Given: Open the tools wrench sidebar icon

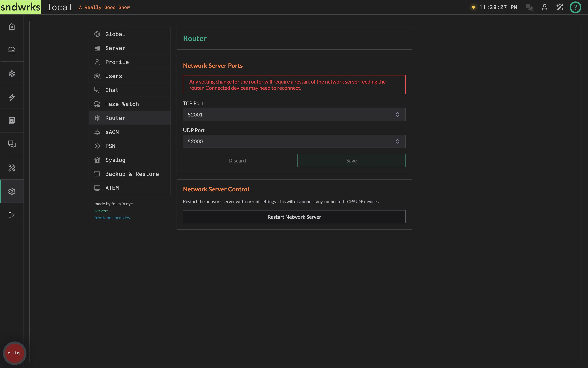Looking at the screenshot, I should pyautogui.click(x=12, y=168).
